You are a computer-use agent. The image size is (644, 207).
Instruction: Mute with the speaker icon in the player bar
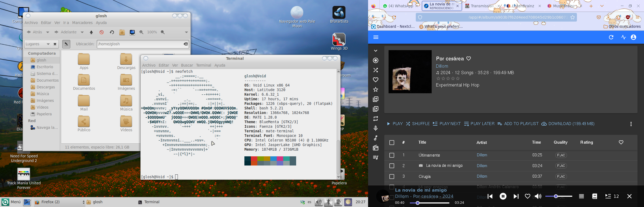tap(538, 196)
